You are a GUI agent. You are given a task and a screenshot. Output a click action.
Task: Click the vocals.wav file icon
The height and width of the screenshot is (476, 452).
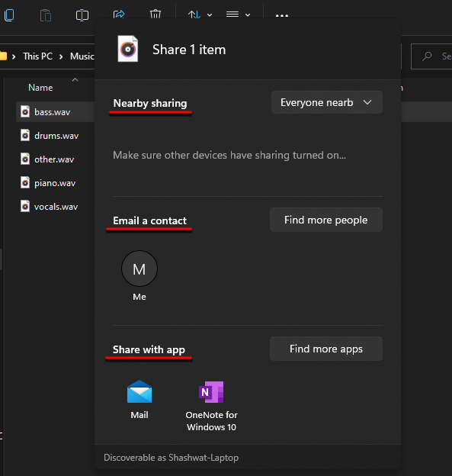[x=25, y=207]
